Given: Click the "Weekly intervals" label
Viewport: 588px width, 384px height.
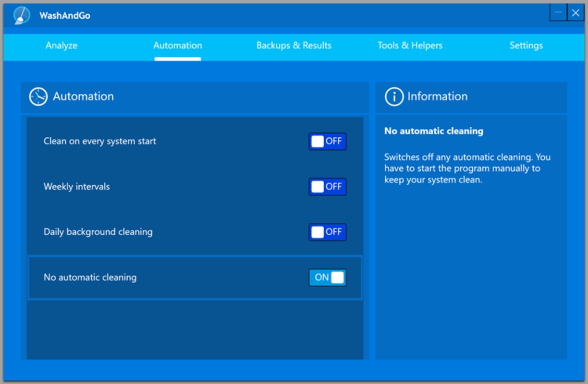Looking at the screenshot, I should 77,186.
